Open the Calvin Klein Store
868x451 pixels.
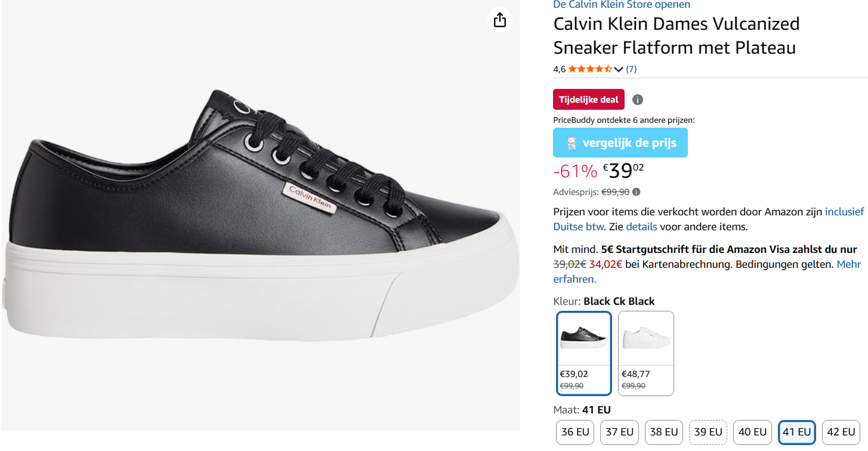coord(621,5)
